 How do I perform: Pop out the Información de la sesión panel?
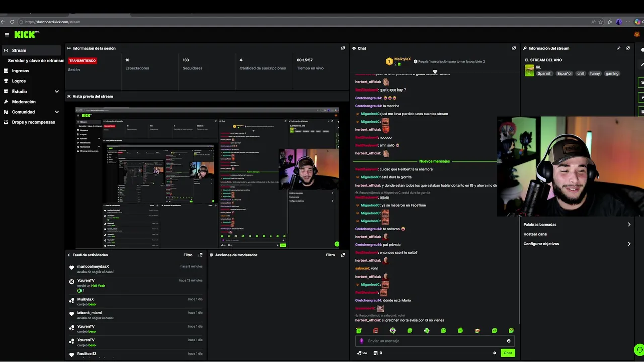pyautogui.click(x=343, y=48)
